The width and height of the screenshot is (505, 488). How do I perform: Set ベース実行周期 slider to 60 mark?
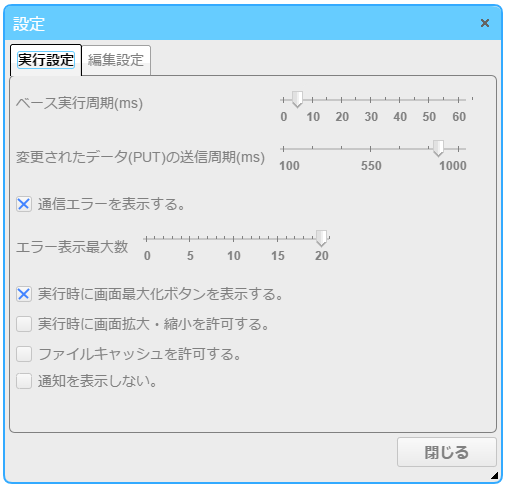pyautogui.click(x=458, y=99)
